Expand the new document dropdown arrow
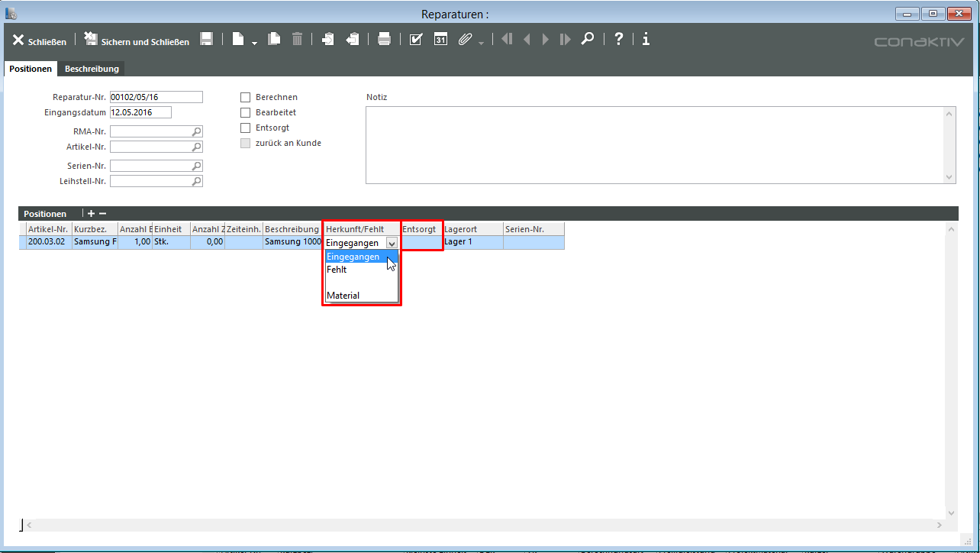Image resolution: width=980 pixels, height=553 pixels. tap(254, 42)
